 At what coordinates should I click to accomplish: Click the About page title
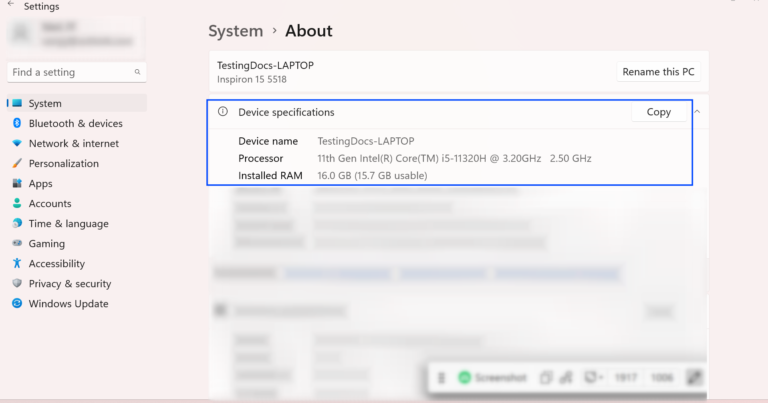pos(309,31)
